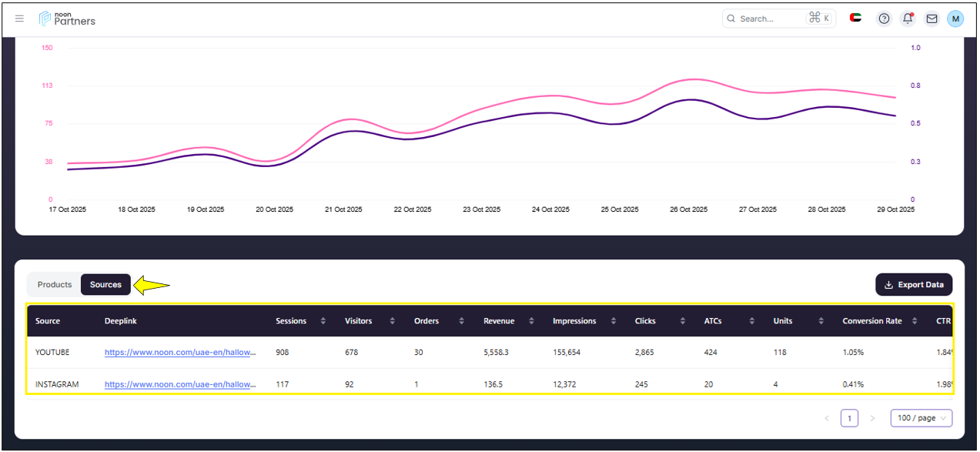
Task: Open the Instagram source deeplink
Action: [180, 384]
